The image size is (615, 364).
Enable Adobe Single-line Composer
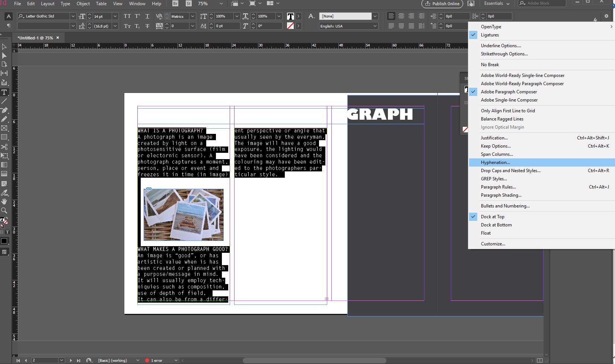(509, 100)
